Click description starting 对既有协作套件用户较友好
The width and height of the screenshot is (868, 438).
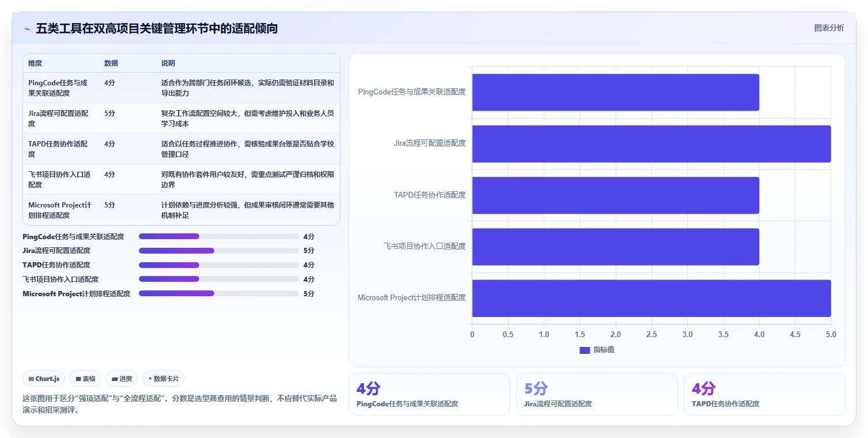click(248, 179)
